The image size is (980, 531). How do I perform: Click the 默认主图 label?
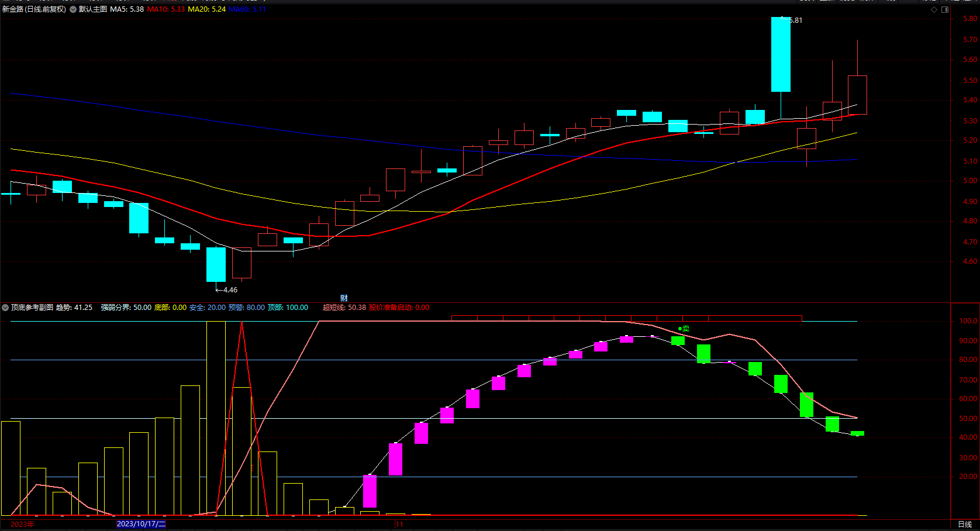(93, 9)
